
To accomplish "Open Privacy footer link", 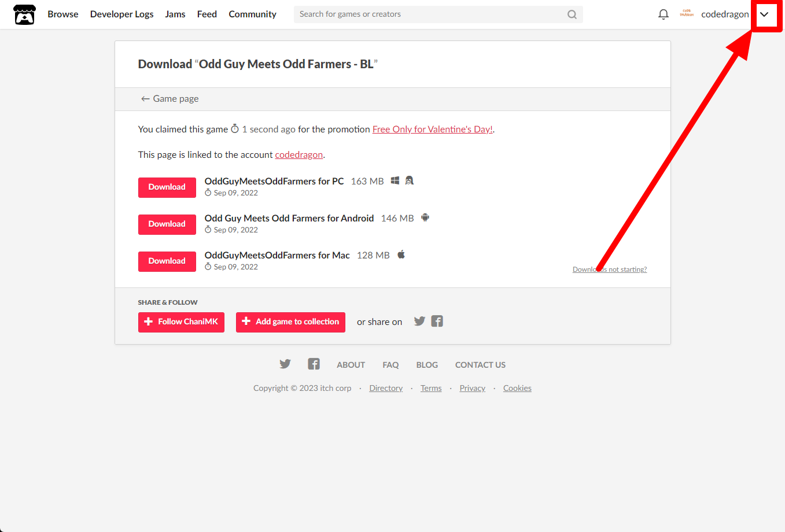I will pyautogui.click(x=472, y=389).
